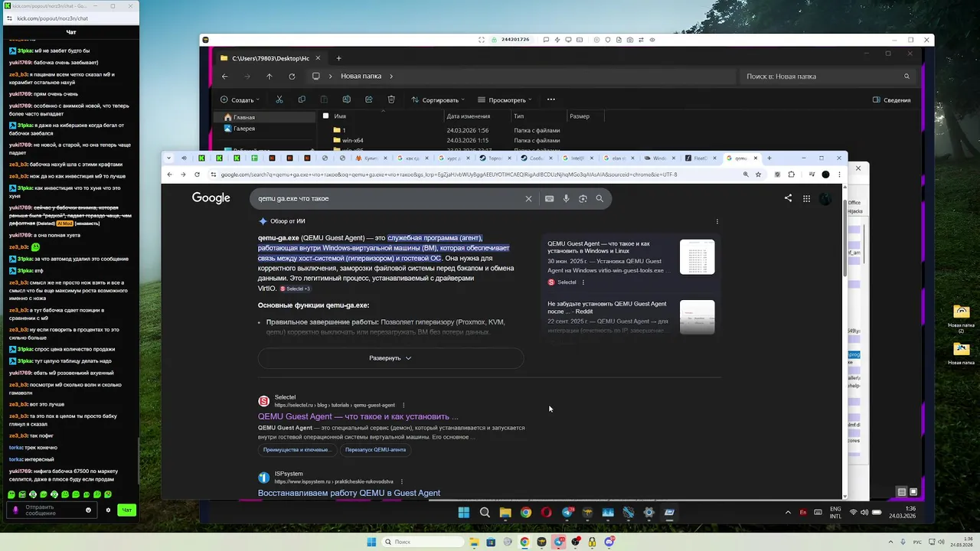Viewport: 980px width, 551px height.
Task: Share selected item in File Explorer
Action: click(x=369, y=99)
